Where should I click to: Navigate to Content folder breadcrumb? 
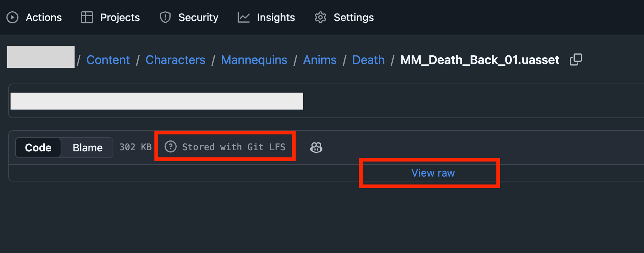click(x=108, y=60)
